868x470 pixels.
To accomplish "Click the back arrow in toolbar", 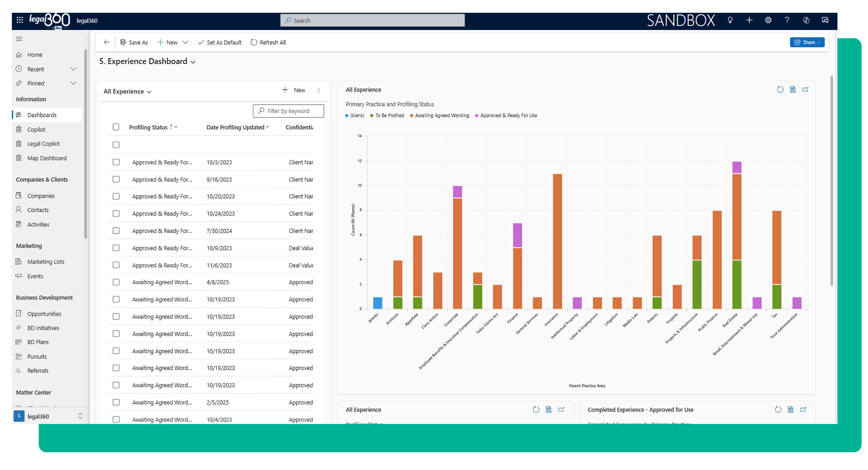I will tap(107, 42).
